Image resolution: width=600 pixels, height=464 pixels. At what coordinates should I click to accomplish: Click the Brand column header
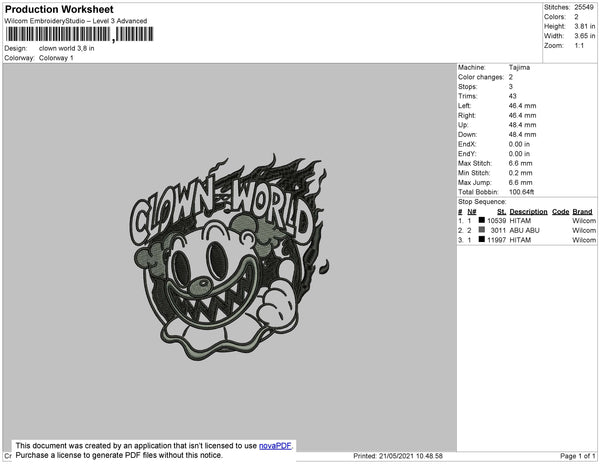tap(582, 212)
